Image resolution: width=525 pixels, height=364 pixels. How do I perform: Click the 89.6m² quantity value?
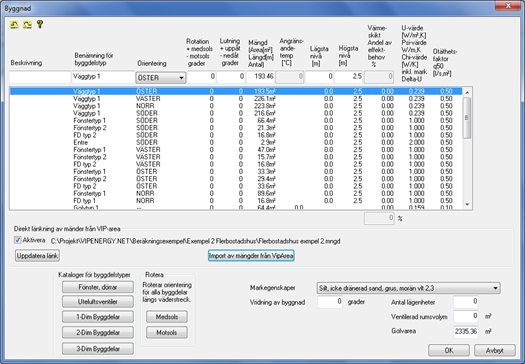tap(266, 194)
